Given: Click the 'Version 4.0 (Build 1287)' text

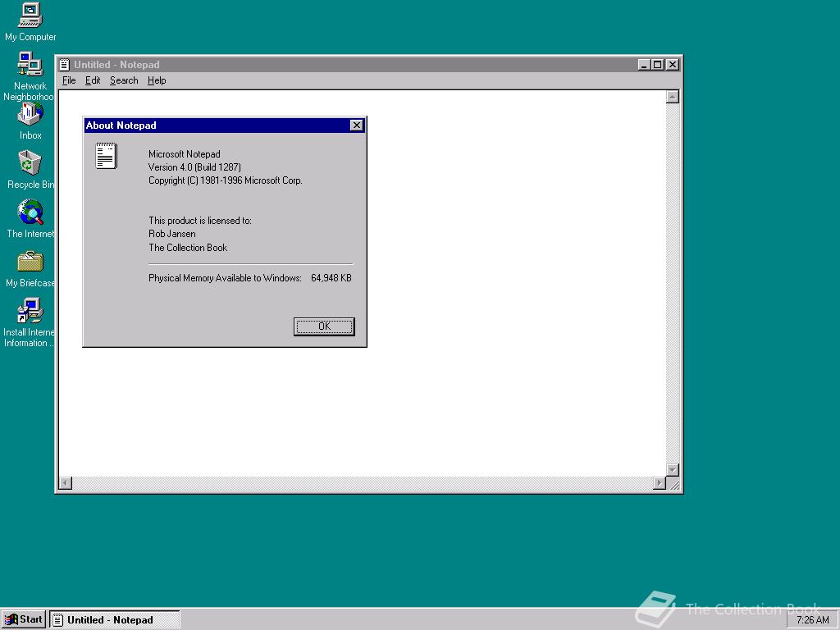Looking at the screenshot, I should point(194,167).
